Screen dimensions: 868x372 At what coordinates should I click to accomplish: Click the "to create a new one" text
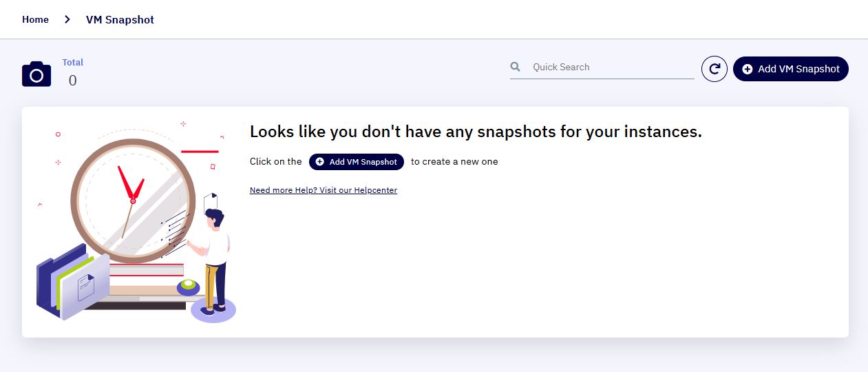454,162
